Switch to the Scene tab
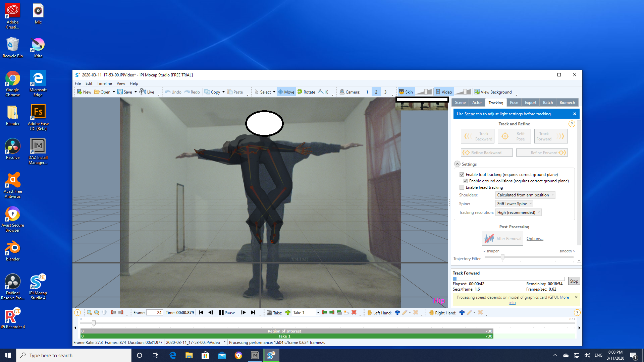The height and width of the screenshot is (362, 644). click(460, 102)
